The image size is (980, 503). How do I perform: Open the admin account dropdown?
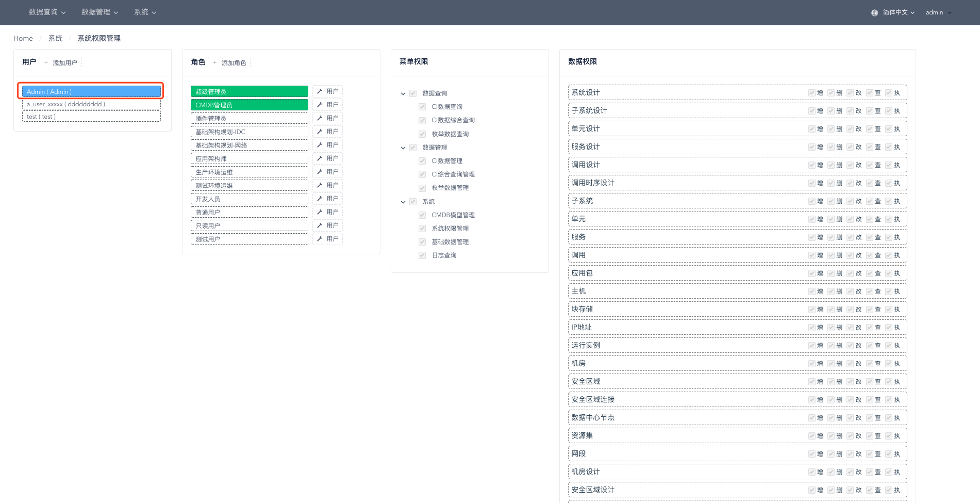[x=938, y=12]
